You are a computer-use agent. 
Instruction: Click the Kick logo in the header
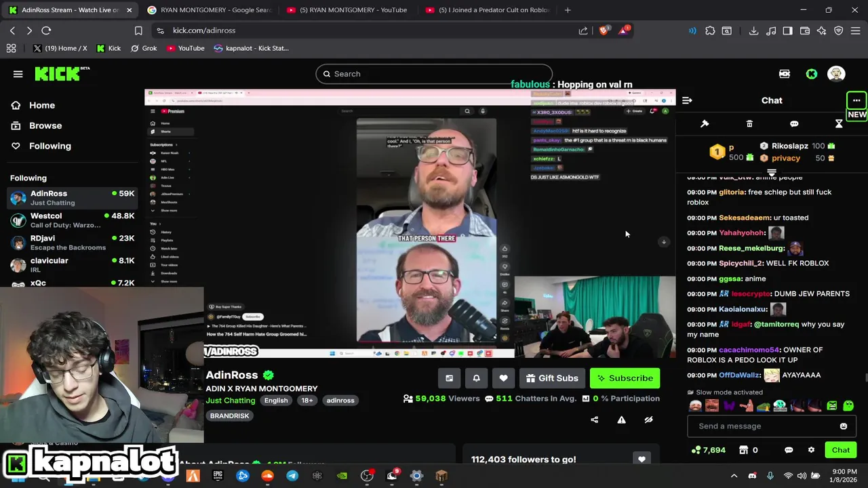[x=62, y=74]
